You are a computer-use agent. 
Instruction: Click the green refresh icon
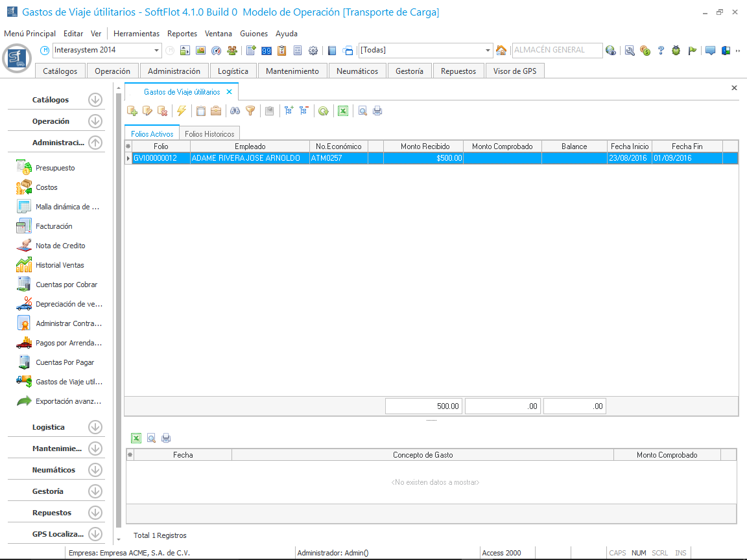click(x=323, y=111)
